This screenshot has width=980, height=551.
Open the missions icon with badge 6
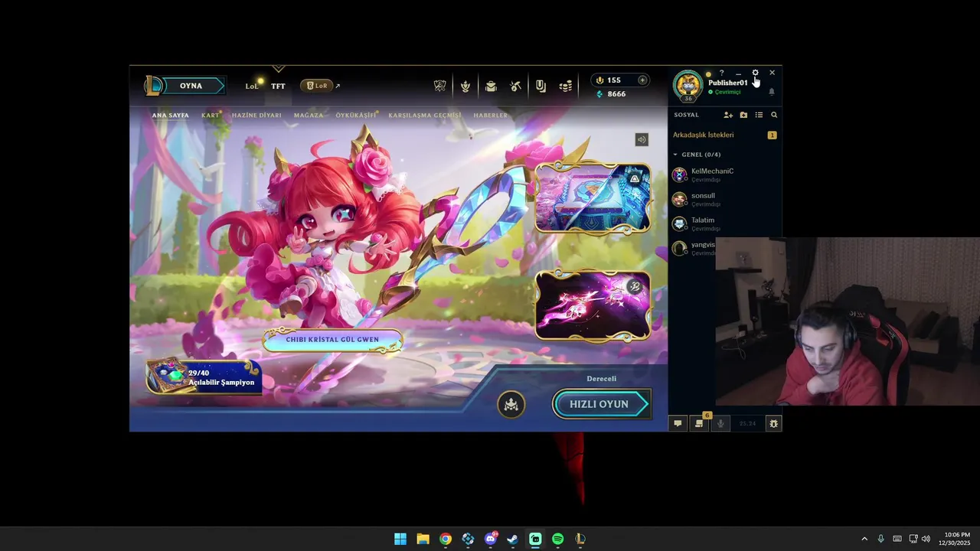pyautogui.click(x=699, y=423)
